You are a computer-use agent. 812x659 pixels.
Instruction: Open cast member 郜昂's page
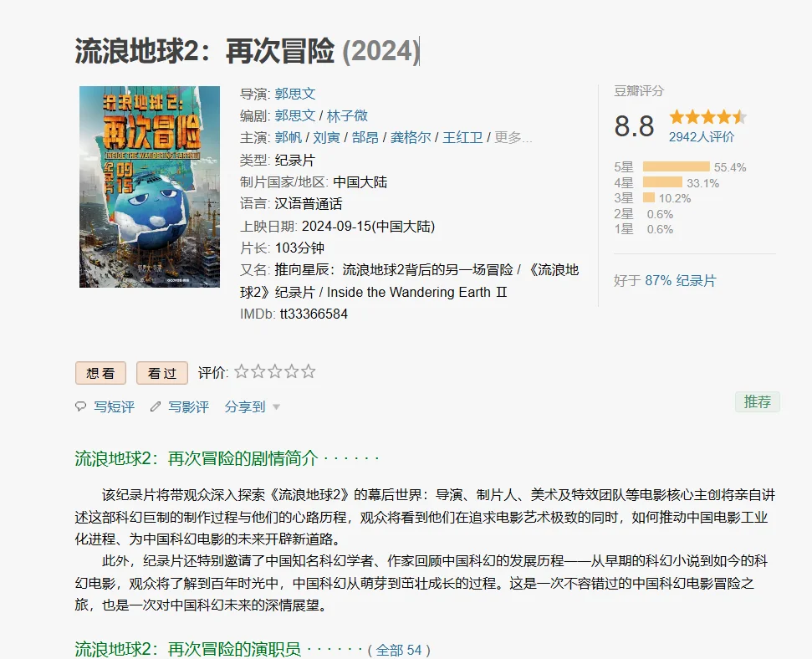(365, 137)
